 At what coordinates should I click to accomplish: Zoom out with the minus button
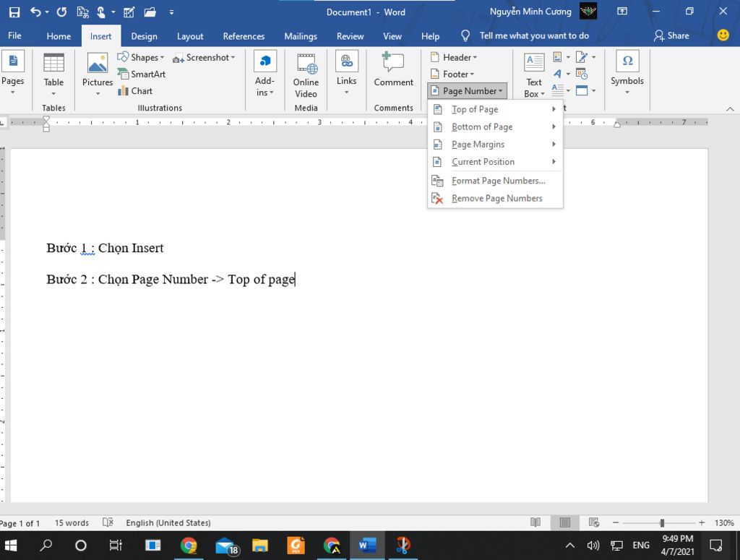click(616, 522)
